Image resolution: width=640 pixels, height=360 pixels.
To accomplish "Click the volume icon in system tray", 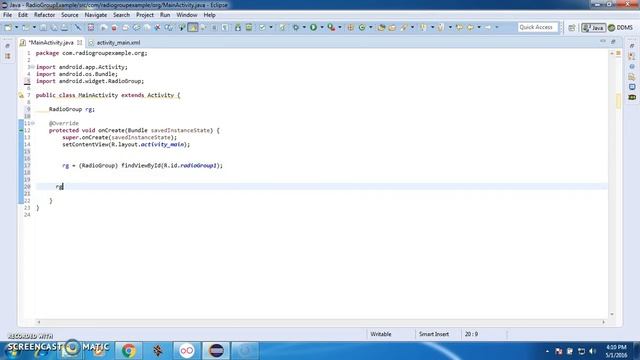I will tap(592, 351).
